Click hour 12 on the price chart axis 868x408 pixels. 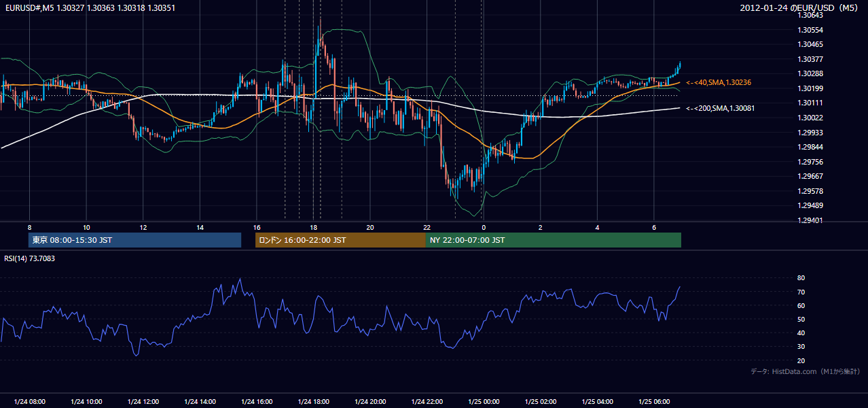point(143,227)
